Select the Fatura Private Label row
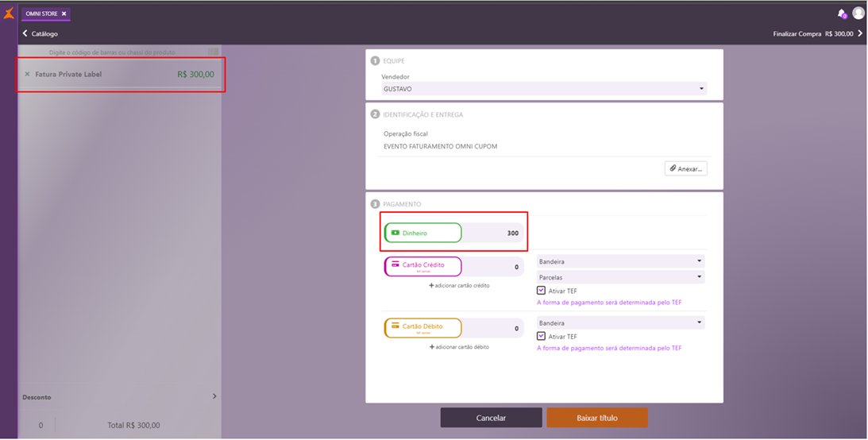 [121, 74]
